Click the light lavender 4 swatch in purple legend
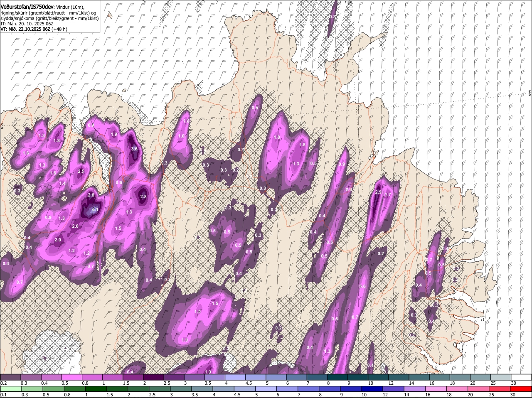This screenshot has height=398, width=532. [x=235, y=377]
